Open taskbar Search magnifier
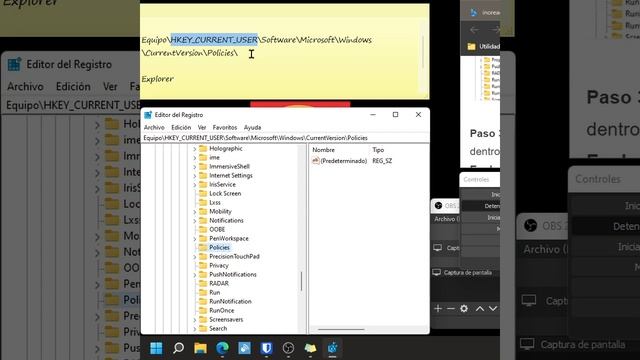 pos(178,348)
